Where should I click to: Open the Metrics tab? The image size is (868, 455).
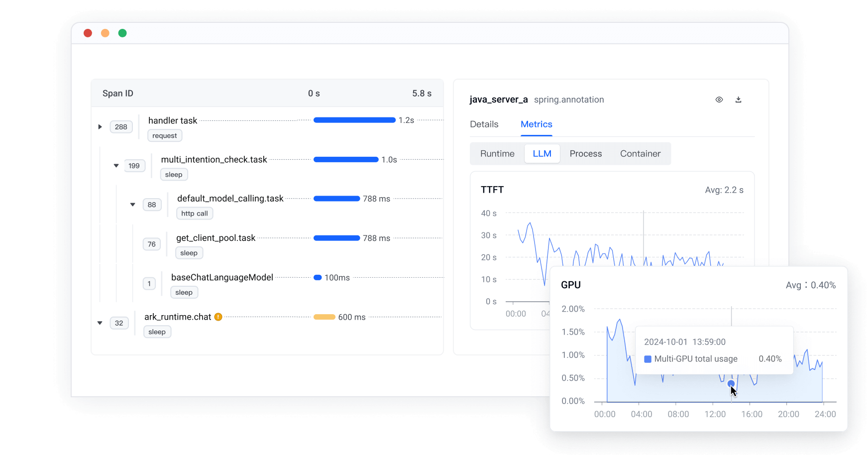click(x=536, y=124)
